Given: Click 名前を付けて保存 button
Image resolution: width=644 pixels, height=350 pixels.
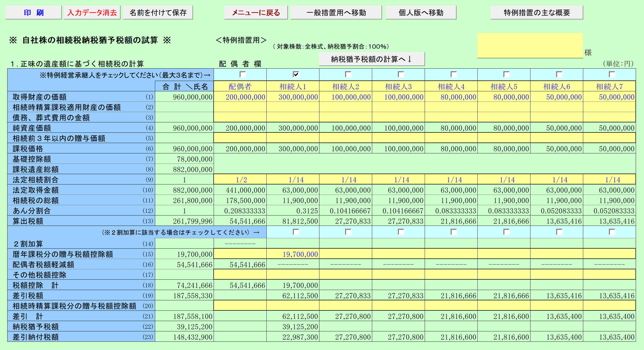Looking at the screenshot, I should (x=158, y=12).
